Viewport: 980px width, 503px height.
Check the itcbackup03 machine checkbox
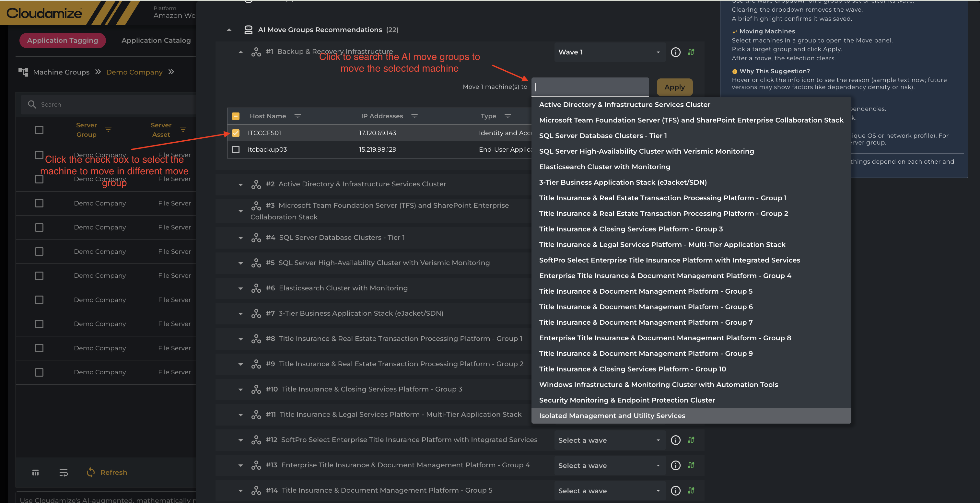tap(236, 149)
